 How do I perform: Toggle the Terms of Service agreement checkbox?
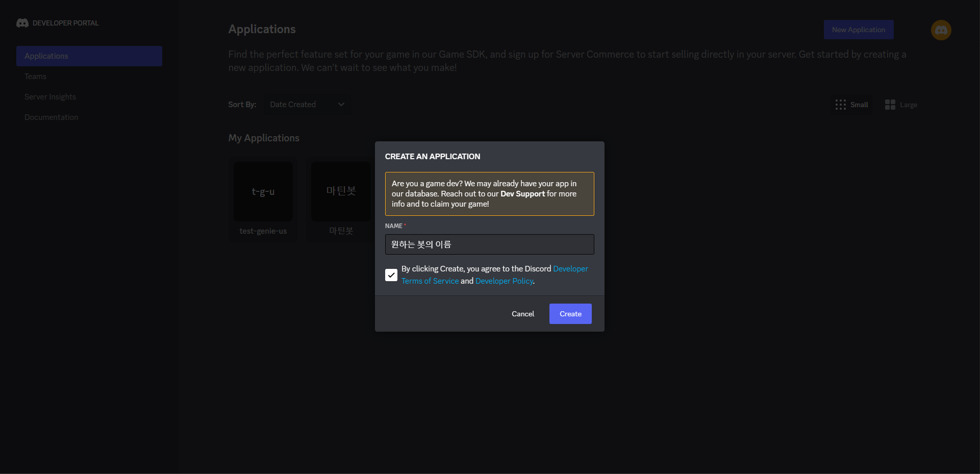(391, 275)
